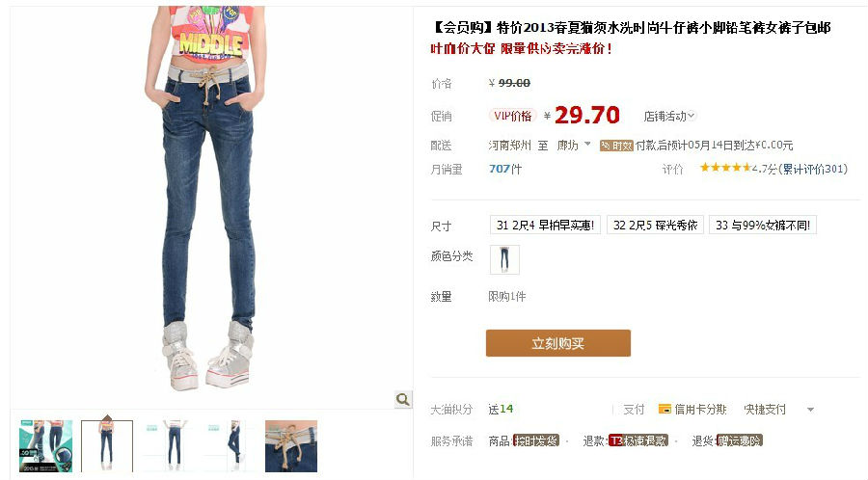This screenshot has width=868, height=480.
Task: View the waist close-up thumbnail
Action: pos(291,446)
